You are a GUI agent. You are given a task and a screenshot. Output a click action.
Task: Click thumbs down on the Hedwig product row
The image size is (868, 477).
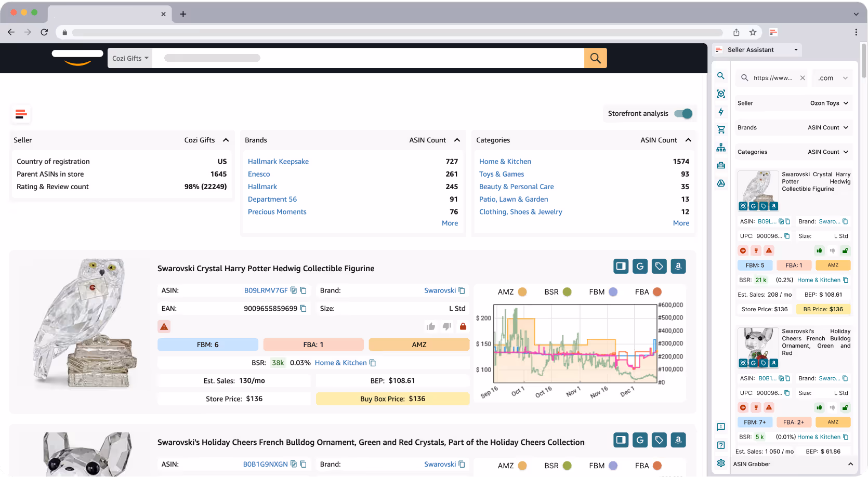pyautogui.click(x=446, y=327)
